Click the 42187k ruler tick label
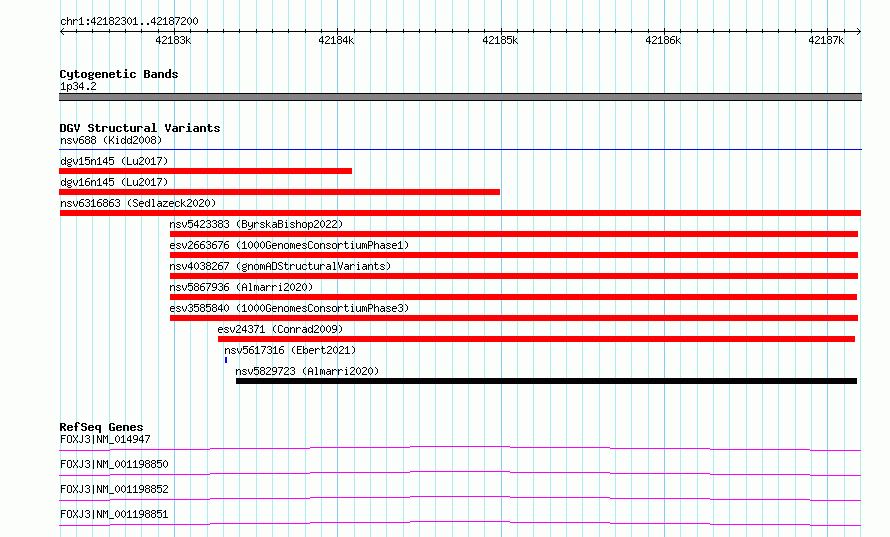The width and height of the screenshot is (890, 537). click(826, 40)
